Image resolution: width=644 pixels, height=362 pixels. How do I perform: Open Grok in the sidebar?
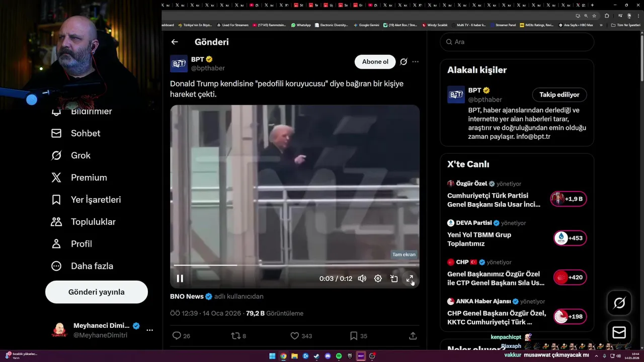pyautogui.click(x=70, y=155)
